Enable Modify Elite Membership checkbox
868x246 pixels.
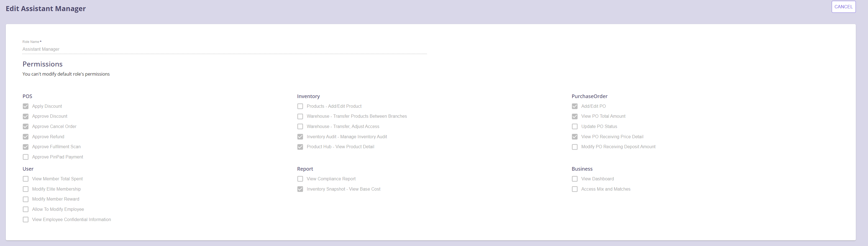pyautogui.click(x=25, y=189)
